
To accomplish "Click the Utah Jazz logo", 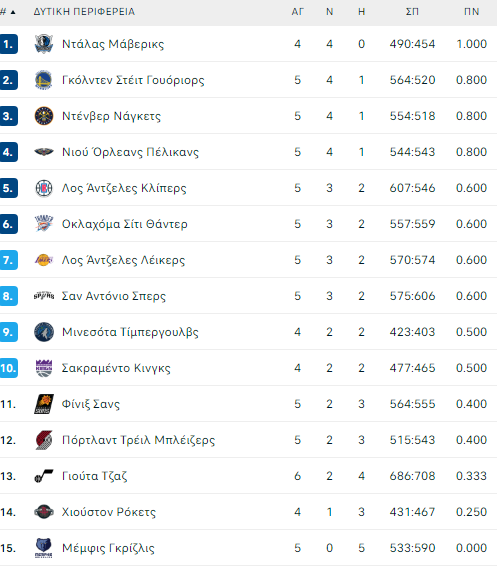I will [x=44, y=476].
